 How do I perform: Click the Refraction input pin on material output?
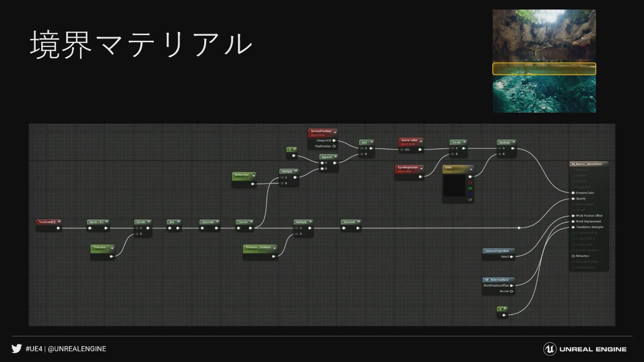pos(573,256)
